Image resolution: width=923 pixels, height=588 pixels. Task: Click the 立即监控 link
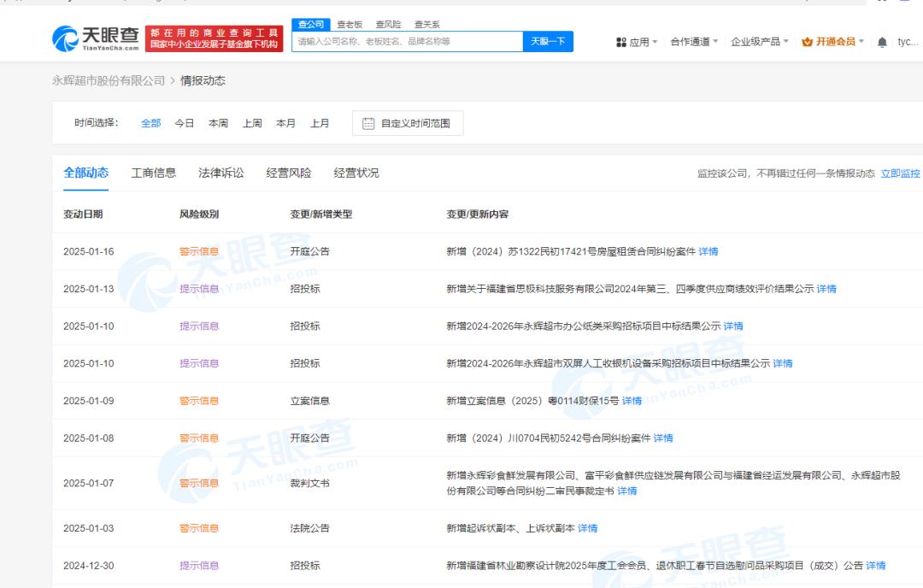[x=900, y=173]
